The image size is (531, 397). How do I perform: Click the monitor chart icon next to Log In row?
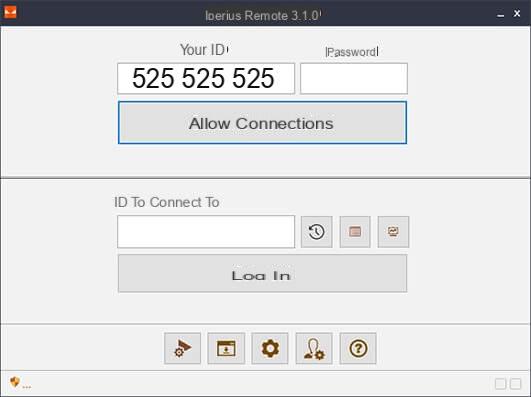(x=393, y=232)
